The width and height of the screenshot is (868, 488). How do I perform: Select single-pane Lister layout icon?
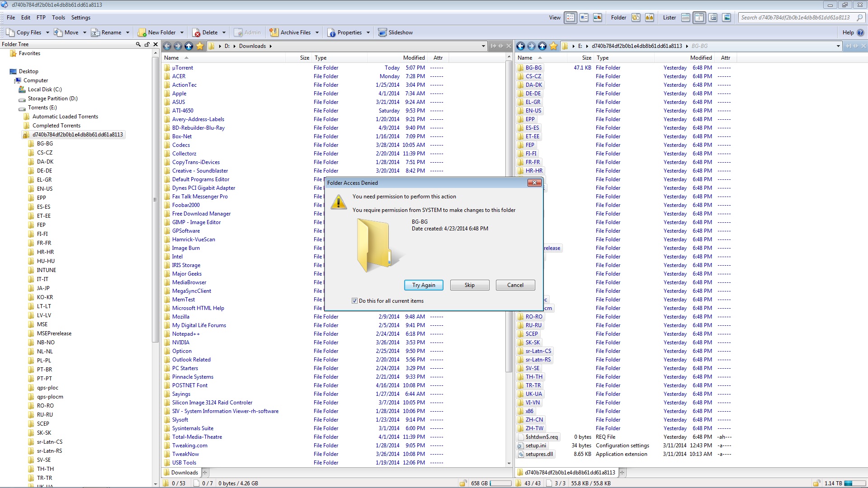[x=685, y=18]
